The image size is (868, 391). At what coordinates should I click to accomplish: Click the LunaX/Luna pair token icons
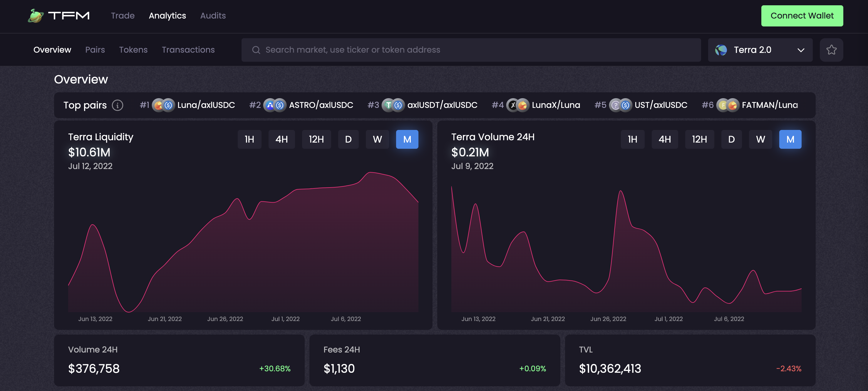(x=517, y=105)
